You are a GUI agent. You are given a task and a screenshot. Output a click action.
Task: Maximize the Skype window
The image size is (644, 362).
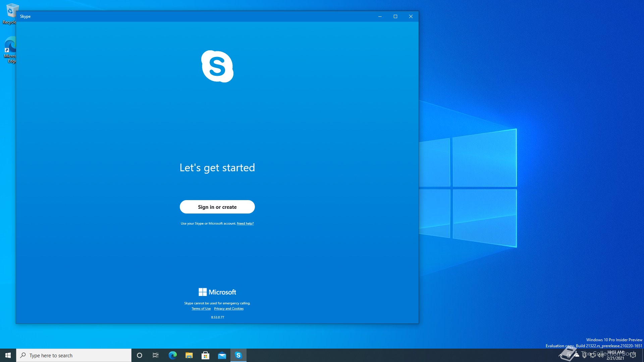(x=395, y=16)
